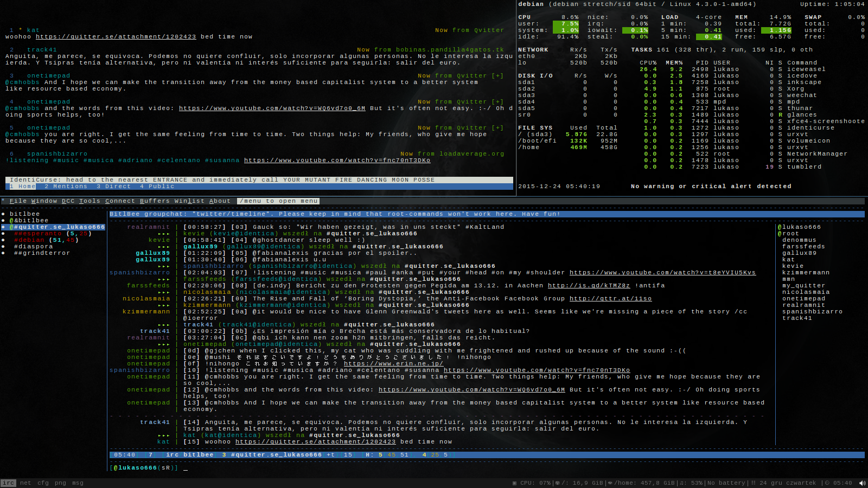The height and width of the screenshot is (488, 868).
Task: Select the weechat process row in glances
Action: click(728, 95)
